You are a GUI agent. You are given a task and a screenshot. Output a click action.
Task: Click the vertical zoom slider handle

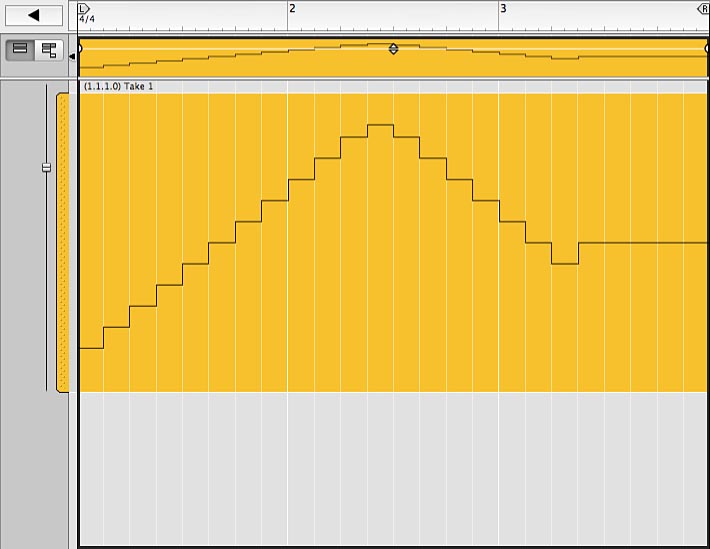(46, 168)
